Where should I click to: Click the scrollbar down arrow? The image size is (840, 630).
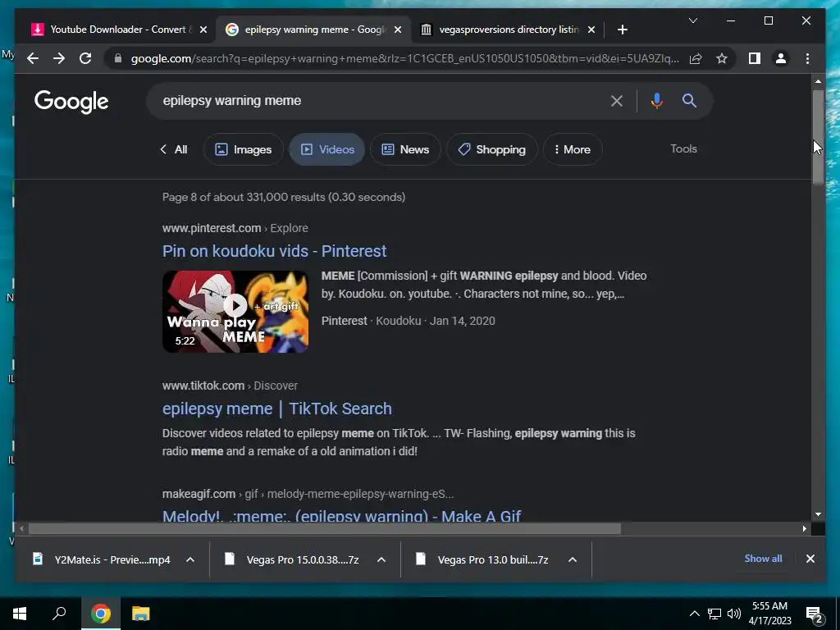click(818, 514)
